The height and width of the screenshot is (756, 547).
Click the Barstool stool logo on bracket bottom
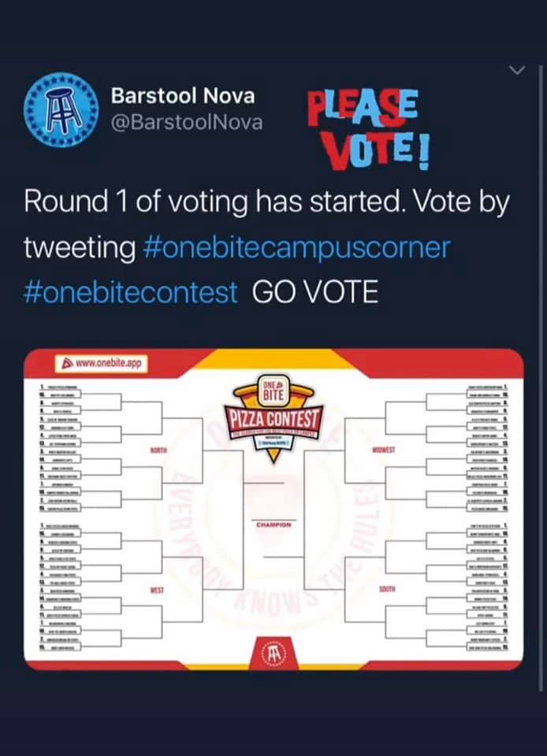pos(273,654)
